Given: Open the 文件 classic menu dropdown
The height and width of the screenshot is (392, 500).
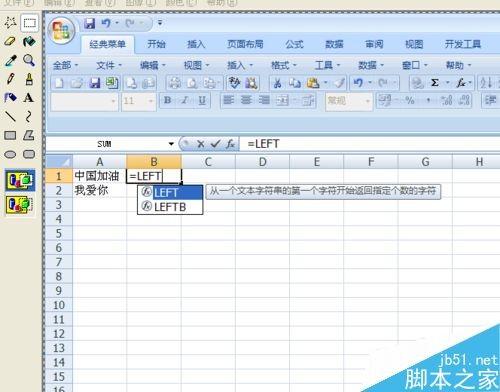Looking at the screenshot, I should coord(109,65).
